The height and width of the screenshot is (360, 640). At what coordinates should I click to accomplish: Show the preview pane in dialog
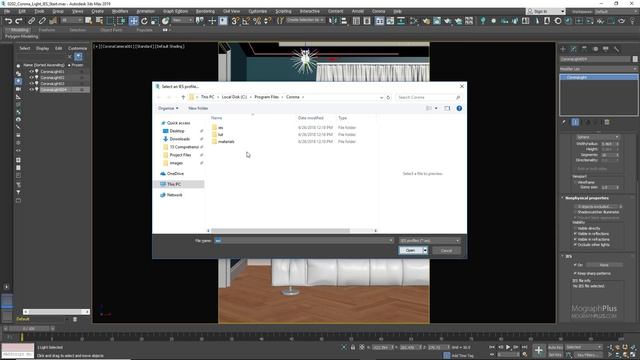[x=447, y=108]
